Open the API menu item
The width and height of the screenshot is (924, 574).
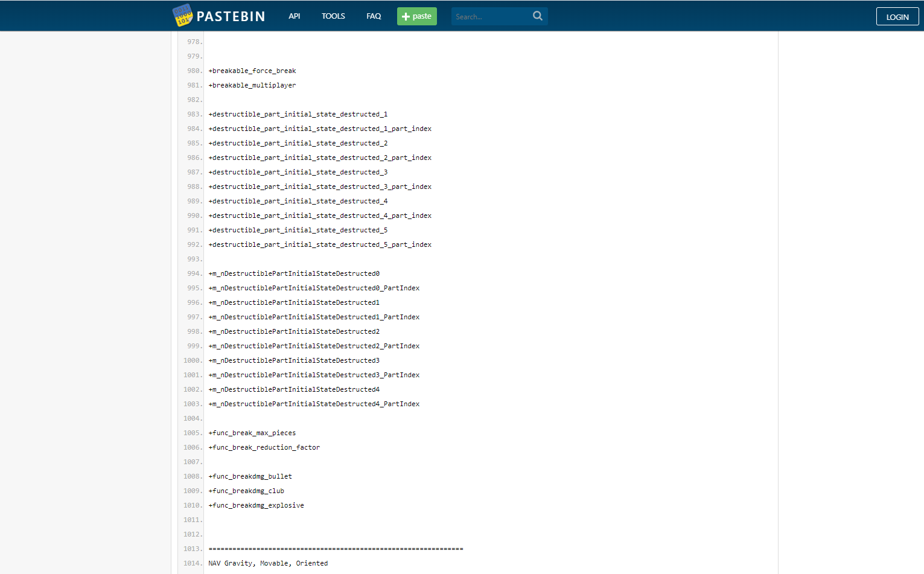click(x=294, y=16)
